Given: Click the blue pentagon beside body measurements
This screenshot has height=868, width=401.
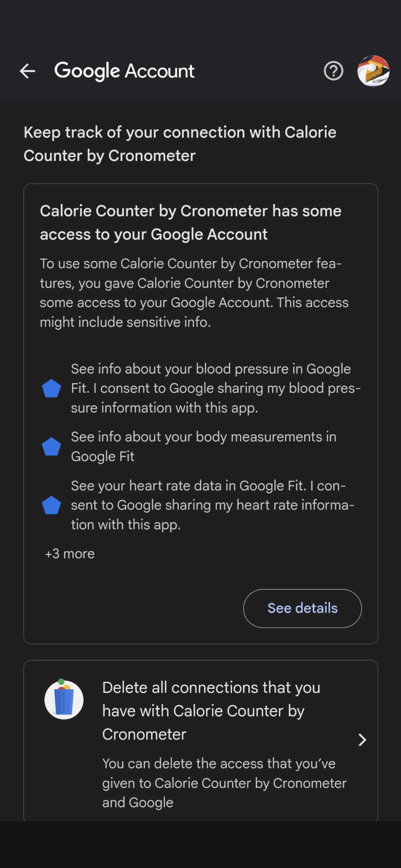Looking at the screenshot, I should click(52, 447).
